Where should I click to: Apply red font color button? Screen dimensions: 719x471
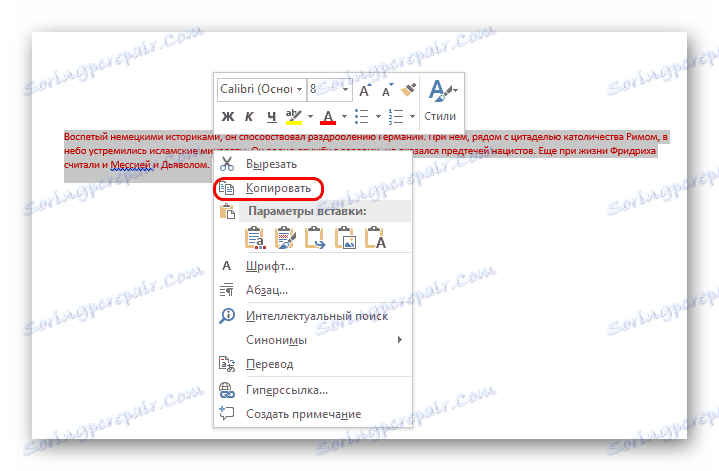pyautogui.click(x=328, y=117)
